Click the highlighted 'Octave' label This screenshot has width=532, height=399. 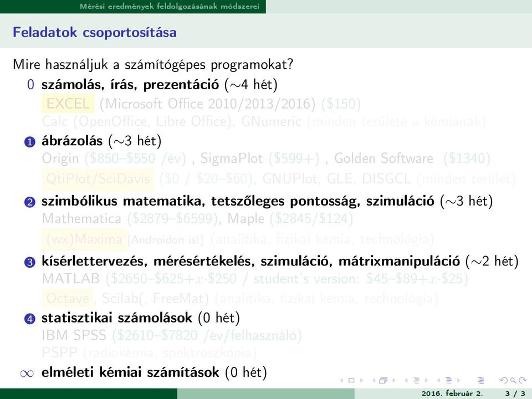[67, 298]
